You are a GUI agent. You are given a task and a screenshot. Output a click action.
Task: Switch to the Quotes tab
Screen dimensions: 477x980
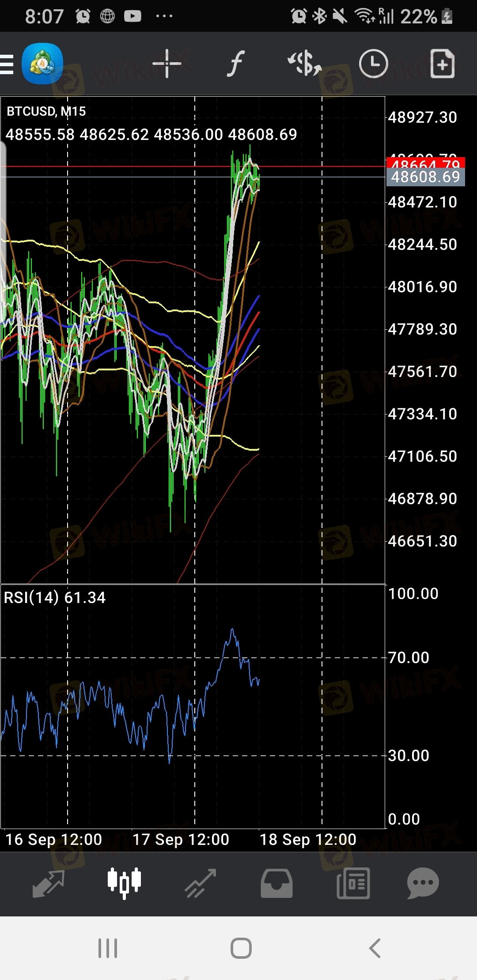pyautogui.click(x=49, y=883)
